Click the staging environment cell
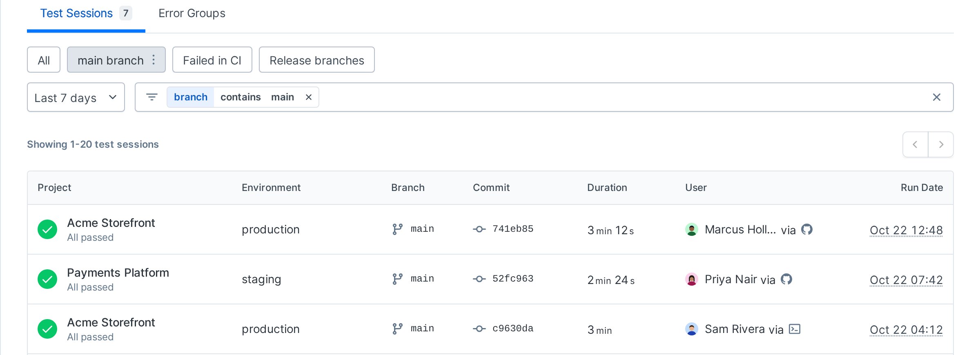980x355 pixels. tap(261, 280)
